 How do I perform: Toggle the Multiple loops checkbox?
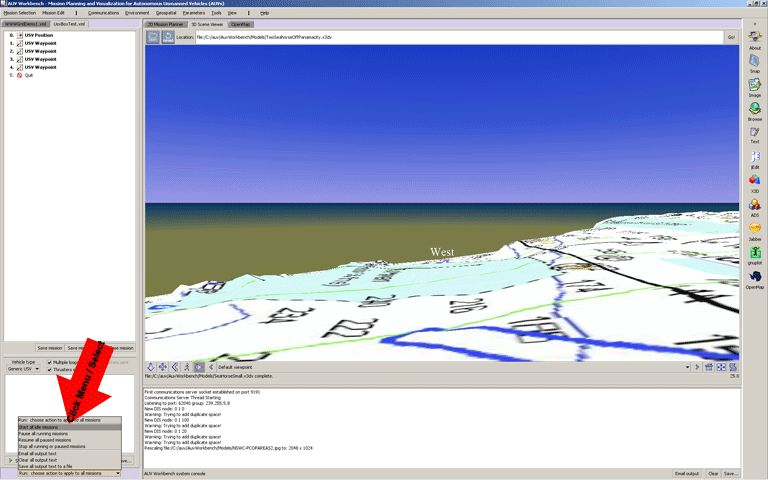click(x=51, y=362)
